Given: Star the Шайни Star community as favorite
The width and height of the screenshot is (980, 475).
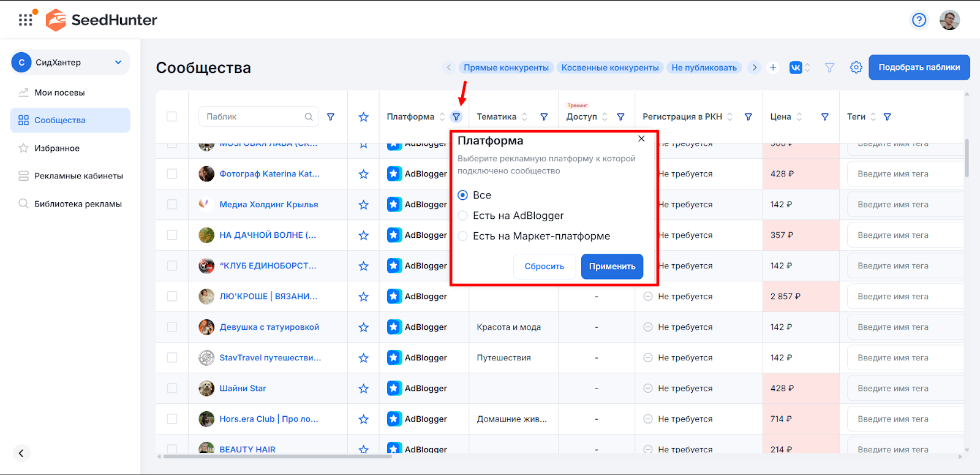Looking at the screenshot, I should 363,389.
